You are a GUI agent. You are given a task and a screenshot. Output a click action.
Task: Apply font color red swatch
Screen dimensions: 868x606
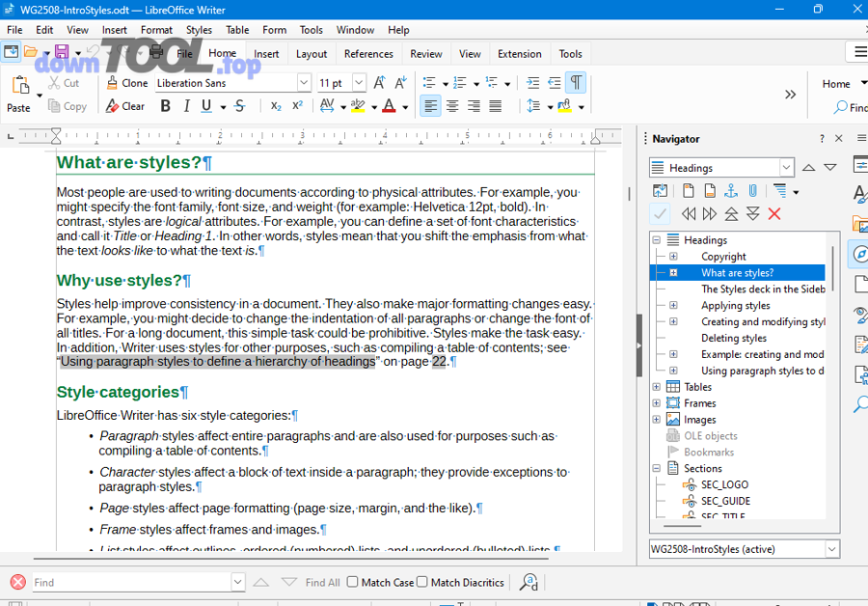[x=390, y=106]
